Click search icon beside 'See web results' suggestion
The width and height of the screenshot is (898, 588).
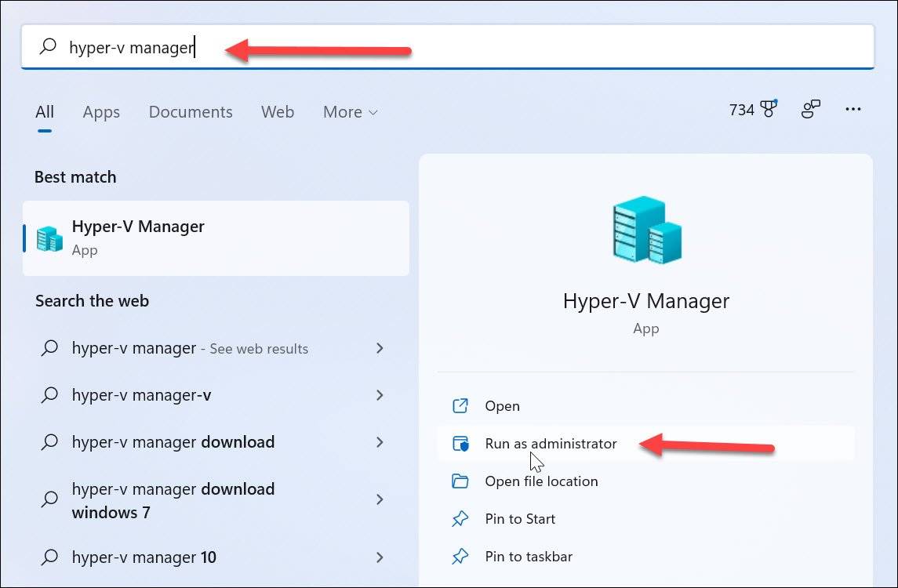tap(49, 348)
